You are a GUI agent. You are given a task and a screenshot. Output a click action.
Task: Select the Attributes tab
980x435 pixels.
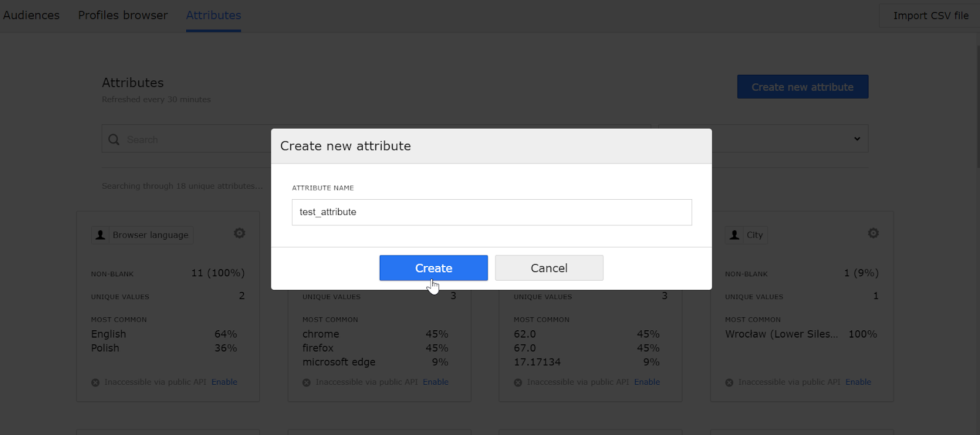pos(213,15)
